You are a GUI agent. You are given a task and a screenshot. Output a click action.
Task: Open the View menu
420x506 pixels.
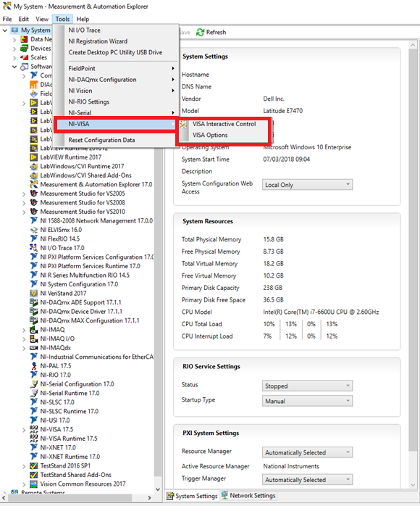click(x=42, y=19)
